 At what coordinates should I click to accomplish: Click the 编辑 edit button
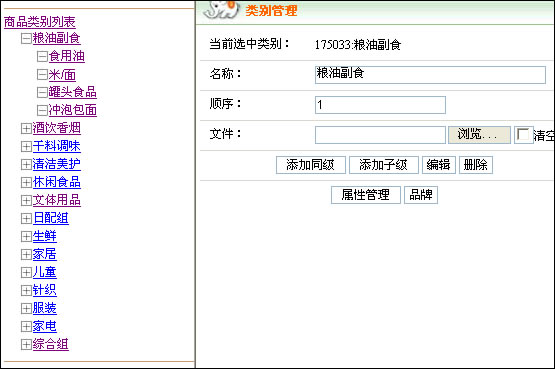439,165
